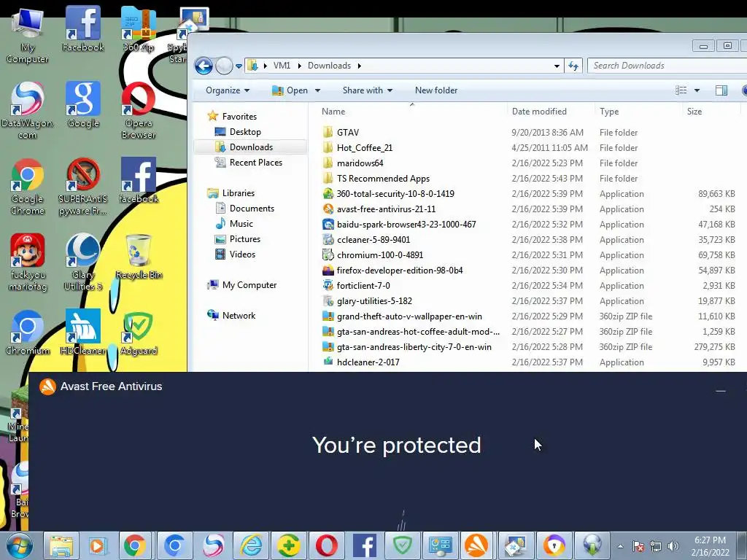Open Adguard desktop shortcut
Screen dimensions: 747x560
pos(139,332)
